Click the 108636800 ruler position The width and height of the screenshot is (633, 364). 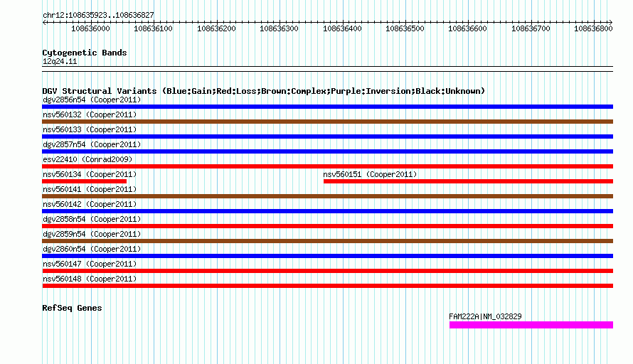593,28
